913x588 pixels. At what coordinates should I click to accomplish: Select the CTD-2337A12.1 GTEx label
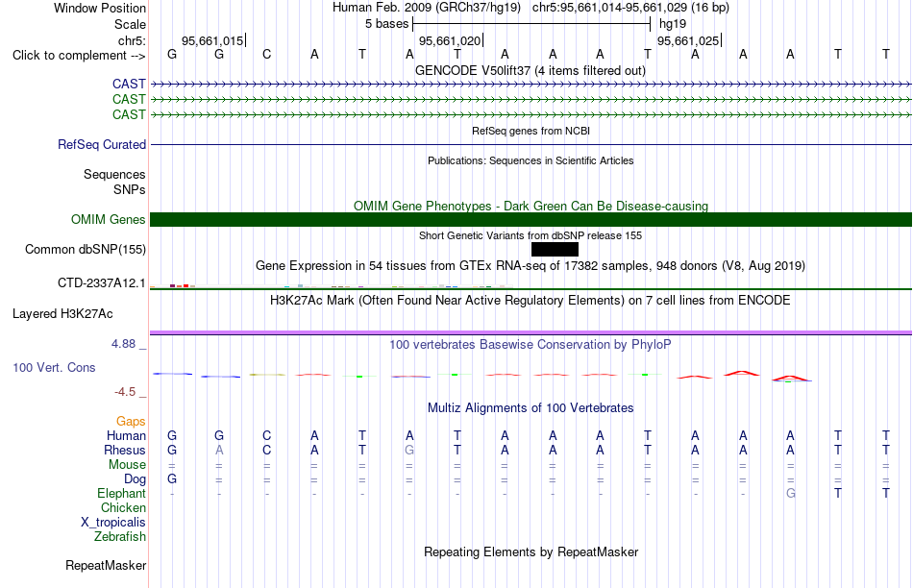tap(101, 282)
